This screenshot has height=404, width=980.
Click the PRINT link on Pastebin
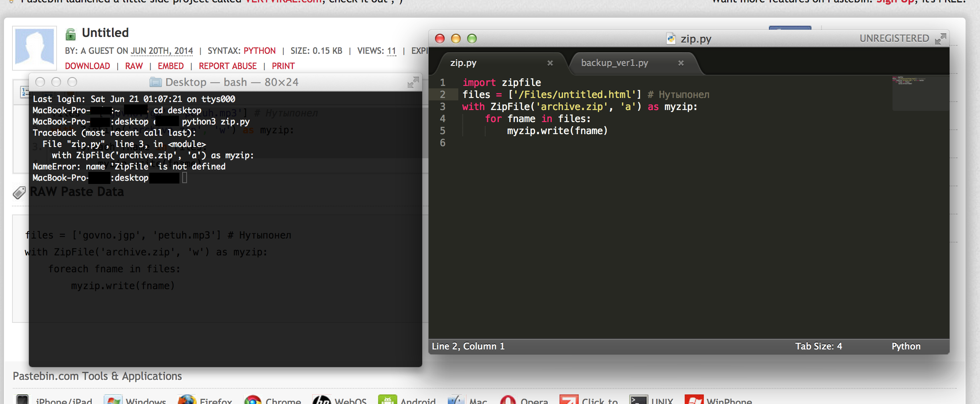click(283, 66)
